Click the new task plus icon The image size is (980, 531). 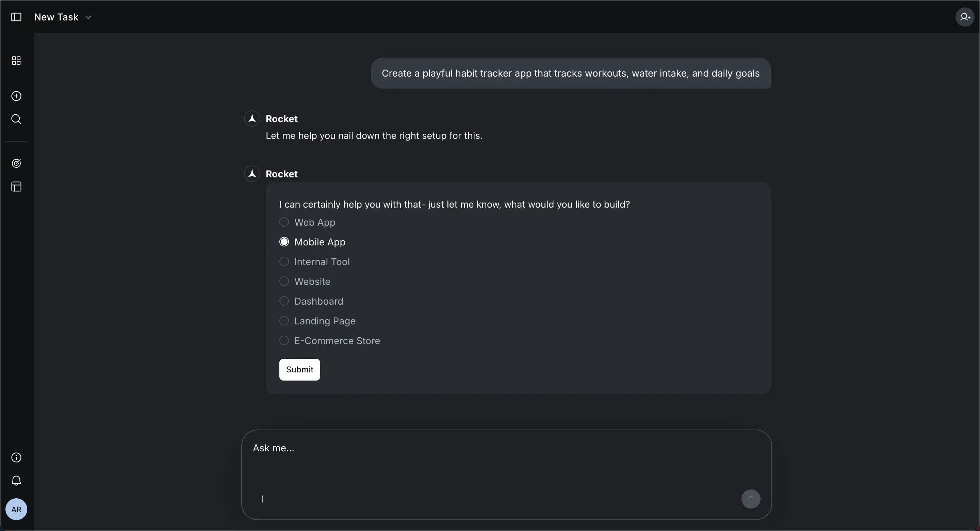tap(16, 96)
